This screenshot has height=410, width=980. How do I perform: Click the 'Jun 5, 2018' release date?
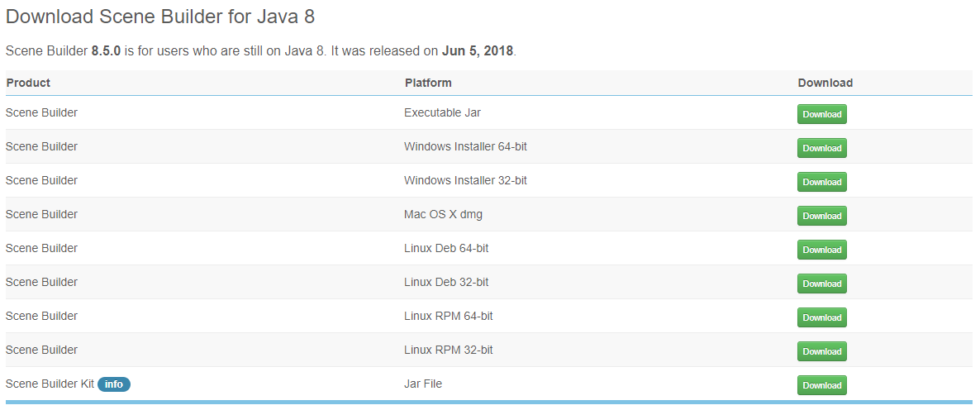click(x=478, y=51)
